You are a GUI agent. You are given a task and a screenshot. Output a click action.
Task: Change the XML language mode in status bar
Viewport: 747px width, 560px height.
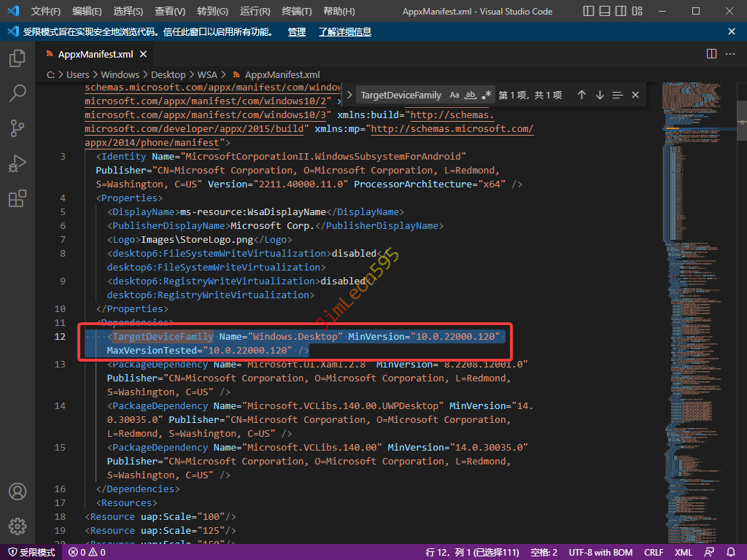pos(684,553)
